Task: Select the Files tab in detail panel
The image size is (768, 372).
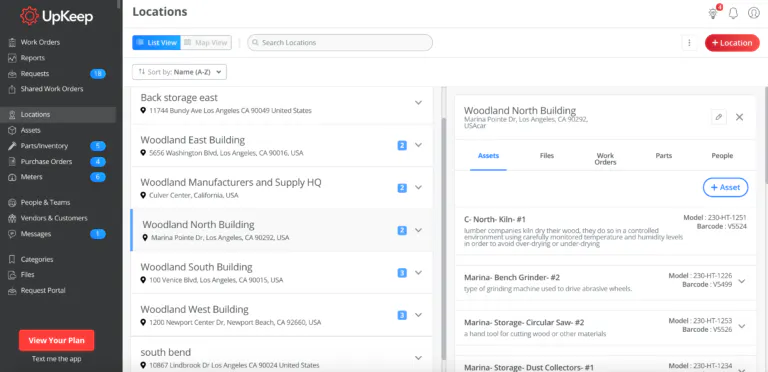Action: tap(547, 156)
